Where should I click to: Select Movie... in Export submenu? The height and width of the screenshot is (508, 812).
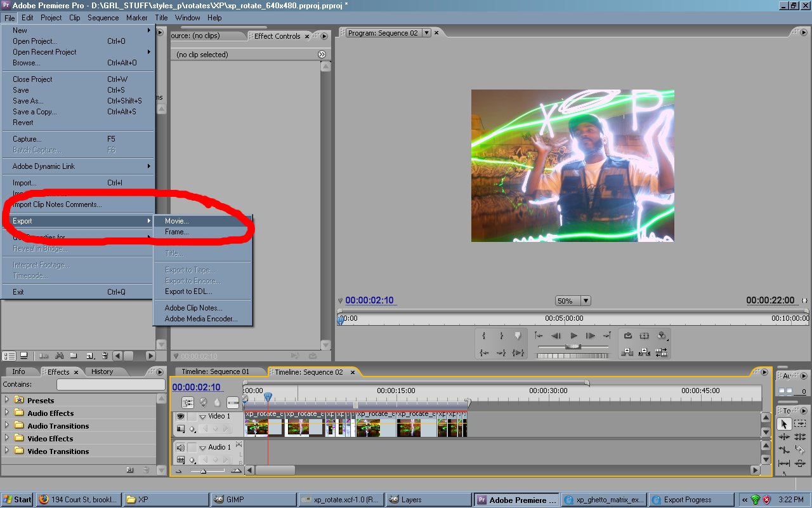tap(203, 221)
